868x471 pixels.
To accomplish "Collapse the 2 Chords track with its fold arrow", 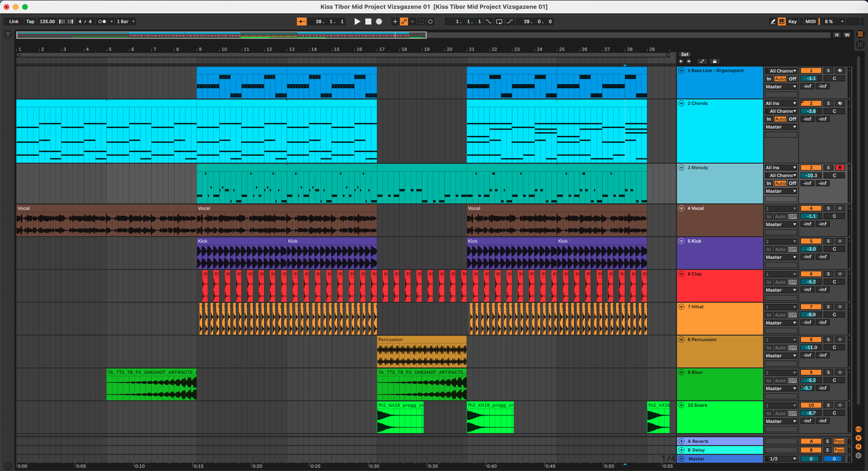I will (681, 104).
